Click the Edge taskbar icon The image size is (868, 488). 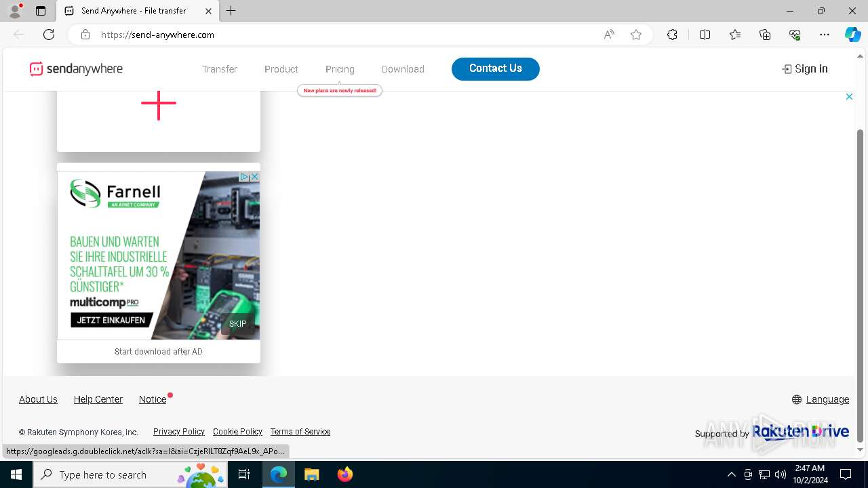279,474
